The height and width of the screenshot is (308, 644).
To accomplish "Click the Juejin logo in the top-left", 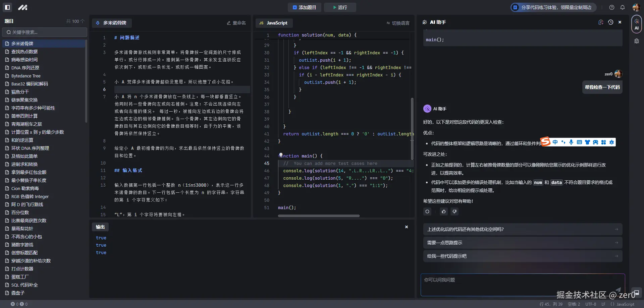I will (22, 7).
